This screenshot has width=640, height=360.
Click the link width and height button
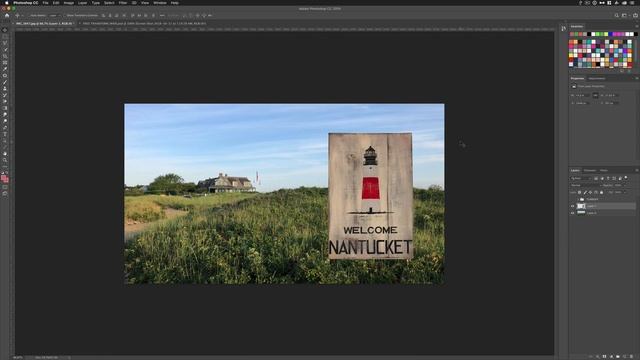(596, 96)
